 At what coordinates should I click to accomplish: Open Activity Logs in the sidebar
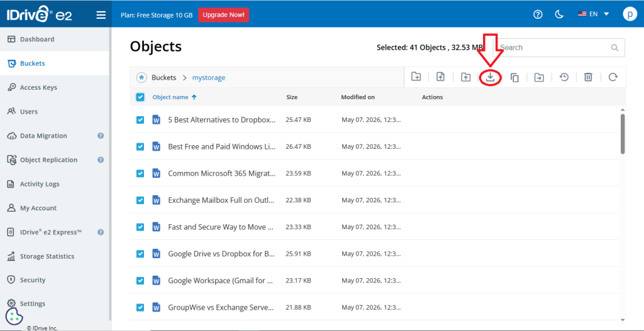pyautogui.click(x=55, y=184)
